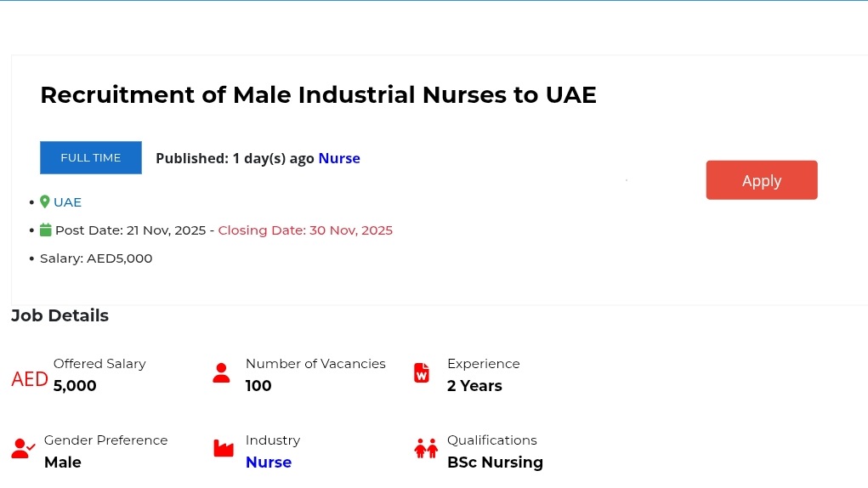
Task: Click the Salary AED5,000 line
Action: pos(96,258)
